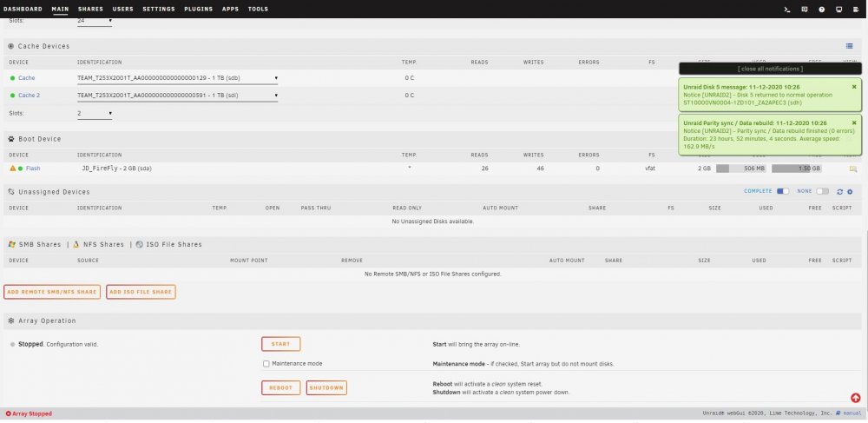Image resolution: width=868 pixels, height=423 pixels.
Task: Open the help question mark icon
Action: [821, 10]
